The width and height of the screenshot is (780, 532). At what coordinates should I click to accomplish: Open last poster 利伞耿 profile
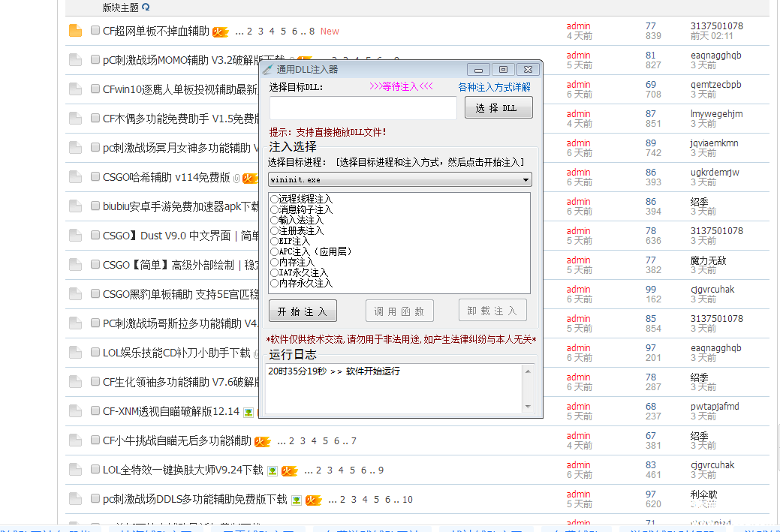point(704,494)
